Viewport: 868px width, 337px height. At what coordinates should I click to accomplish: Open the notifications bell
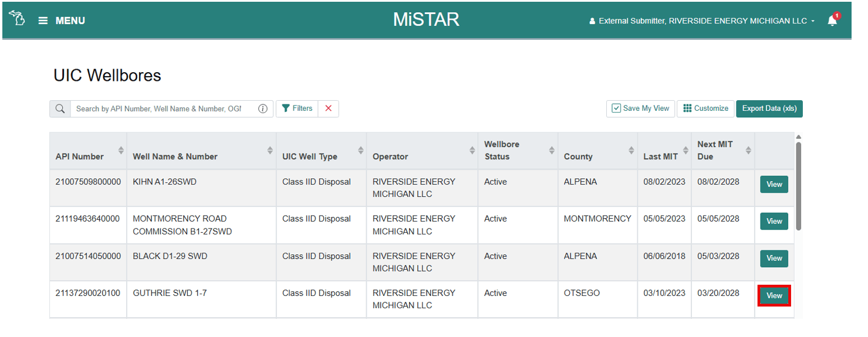832,21
